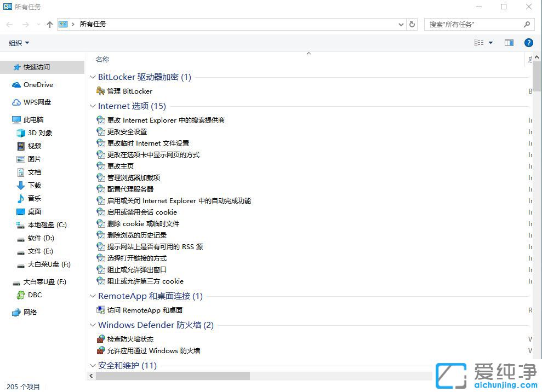Open the address bar history dropdown arrow
Image resolution: width=542 pixels, height=392 pixels.
[x=401, y=24]
